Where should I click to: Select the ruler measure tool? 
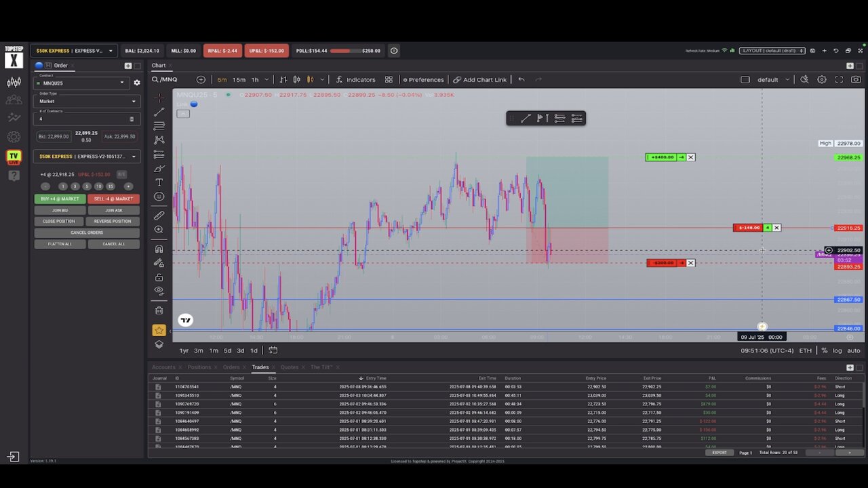click(159, 216)
